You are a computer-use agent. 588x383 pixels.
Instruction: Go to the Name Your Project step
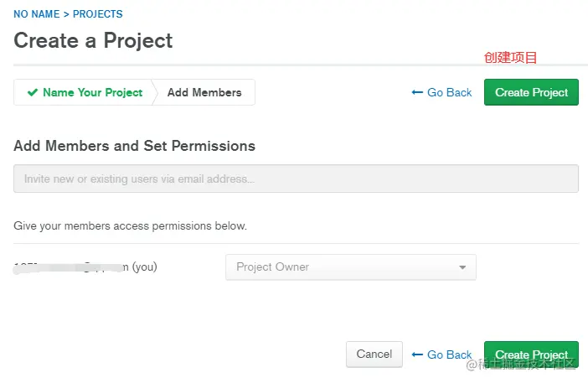(x=92, y=92)
